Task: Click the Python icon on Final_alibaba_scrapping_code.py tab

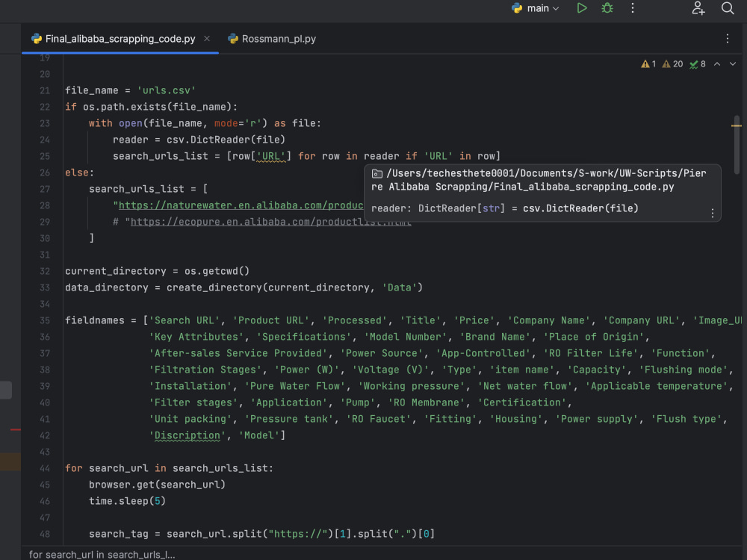Action: [x=34, y=38]
